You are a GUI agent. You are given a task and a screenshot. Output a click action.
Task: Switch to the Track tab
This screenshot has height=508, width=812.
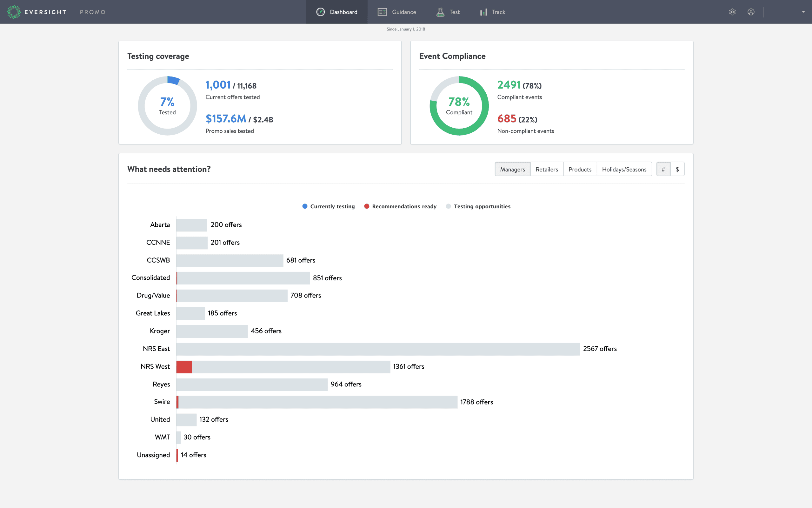[x=492, y=12]
